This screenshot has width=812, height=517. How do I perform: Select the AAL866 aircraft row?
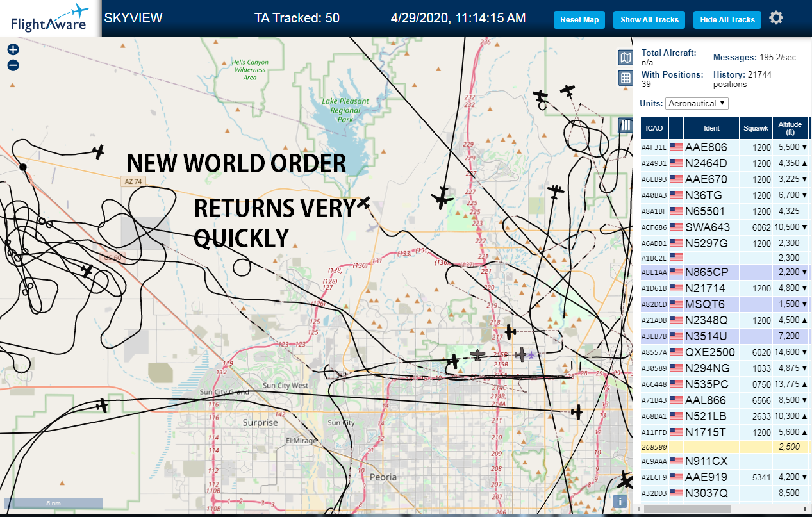(x=726, y=400)
